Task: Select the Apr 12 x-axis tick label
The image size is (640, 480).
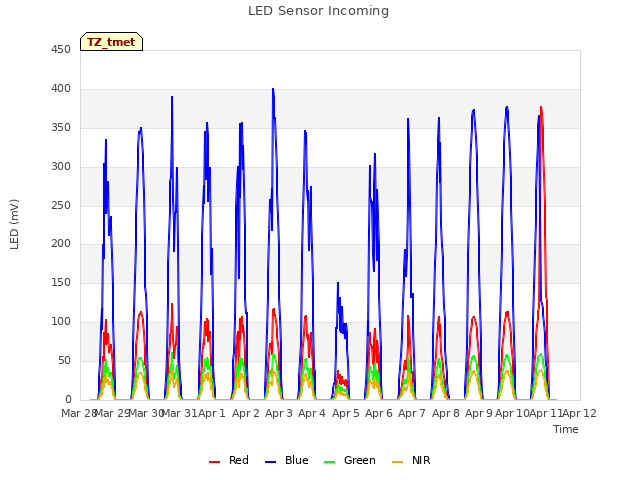Action: coord(580,413)
